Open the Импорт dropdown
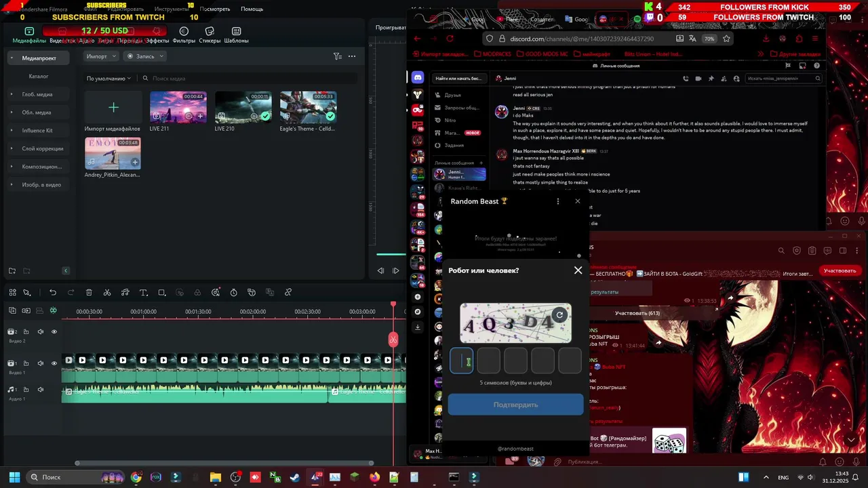868x488 pixels. (x=101, y=56)
